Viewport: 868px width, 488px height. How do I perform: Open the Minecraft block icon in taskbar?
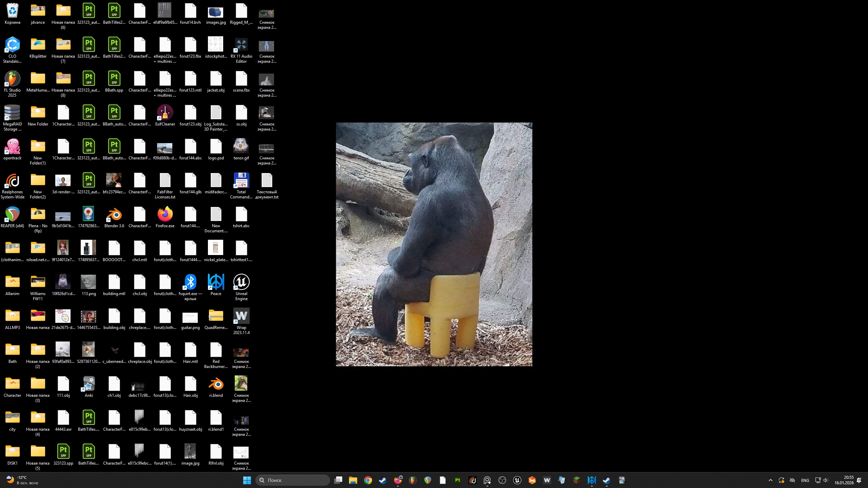pos(577,480)
